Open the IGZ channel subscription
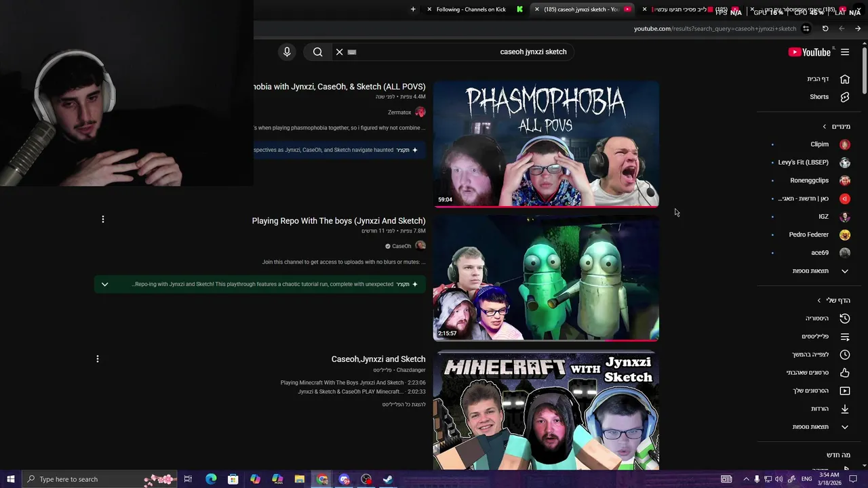Screen dimensions: 868x488 click(x=823, y=216)
